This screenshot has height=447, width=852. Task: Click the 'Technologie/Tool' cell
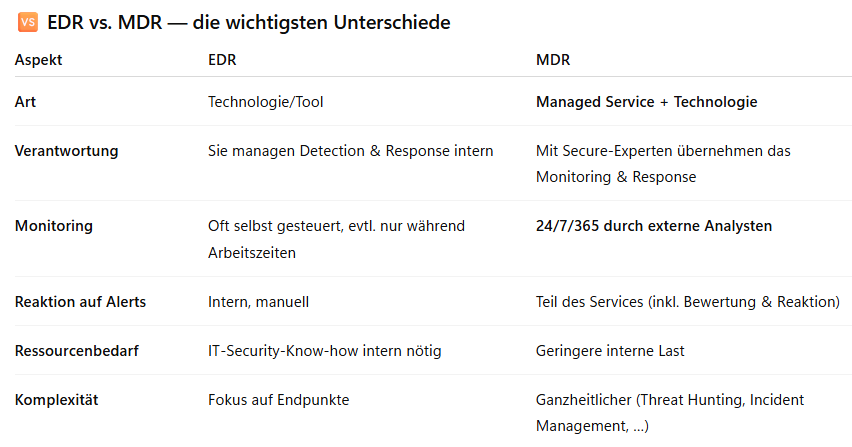[265, 101]
